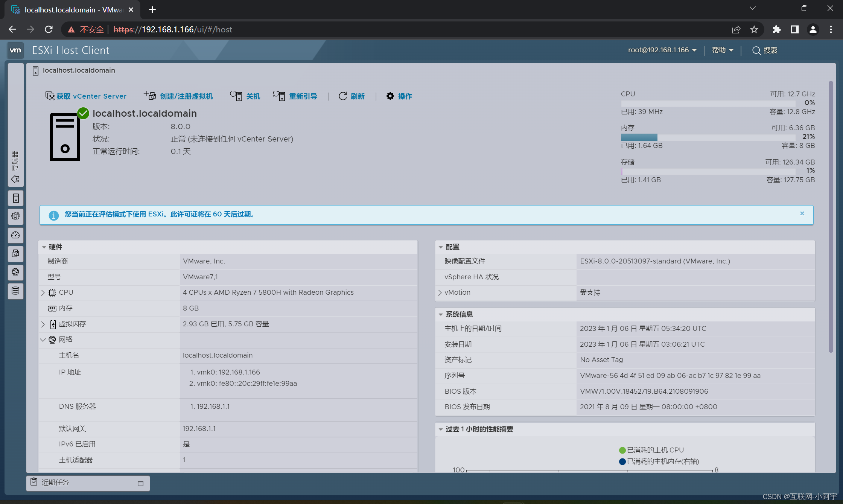Click the Host icon in the left navigator

pos(15,198)
